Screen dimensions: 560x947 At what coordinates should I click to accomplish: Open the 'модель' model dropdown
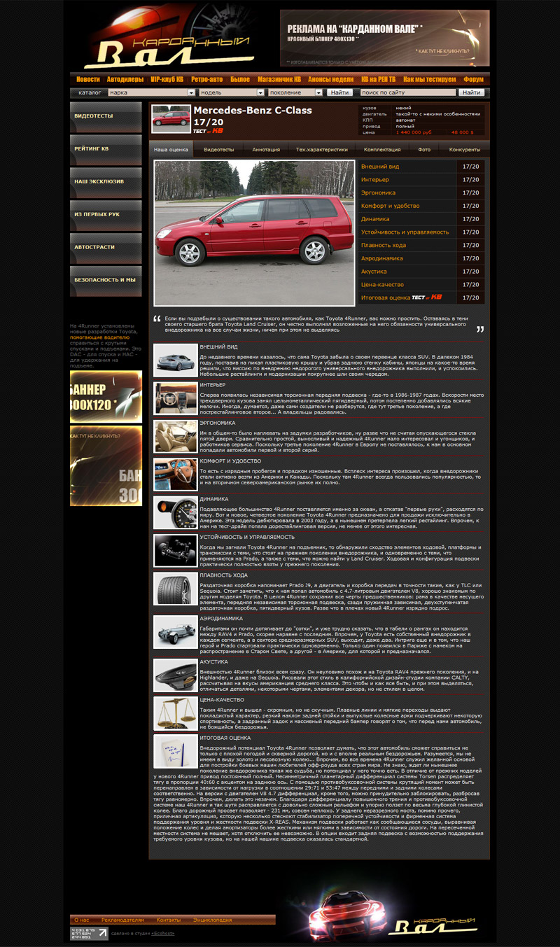[231, 92]
